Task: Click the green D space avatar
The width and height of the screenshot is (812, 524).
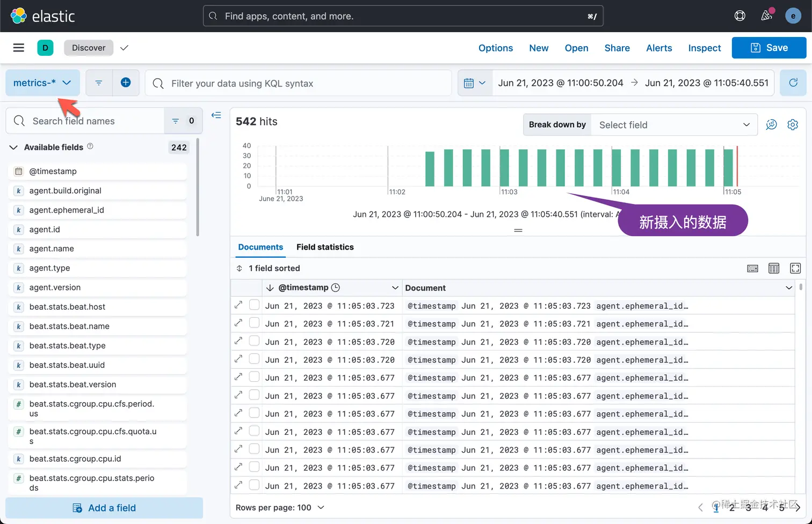Action: 45,48
